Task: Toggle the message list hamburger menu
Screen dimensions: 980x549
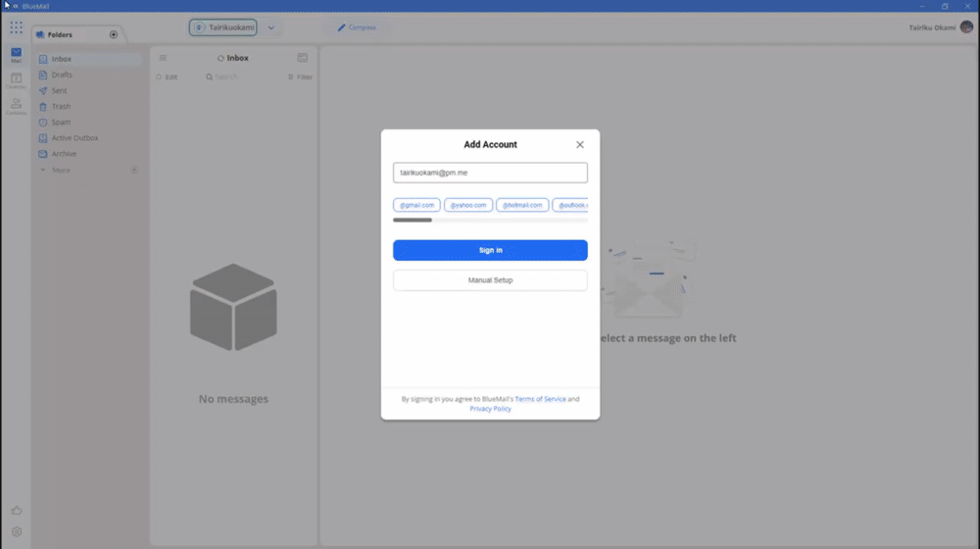Action: click(x=163, y=58)
